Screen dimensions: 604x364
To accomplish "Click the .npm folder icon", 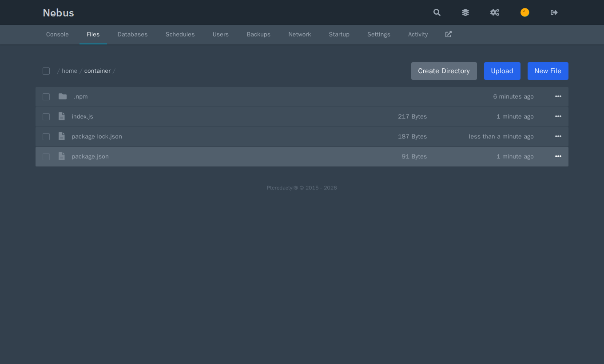I will tap(63, 96).
